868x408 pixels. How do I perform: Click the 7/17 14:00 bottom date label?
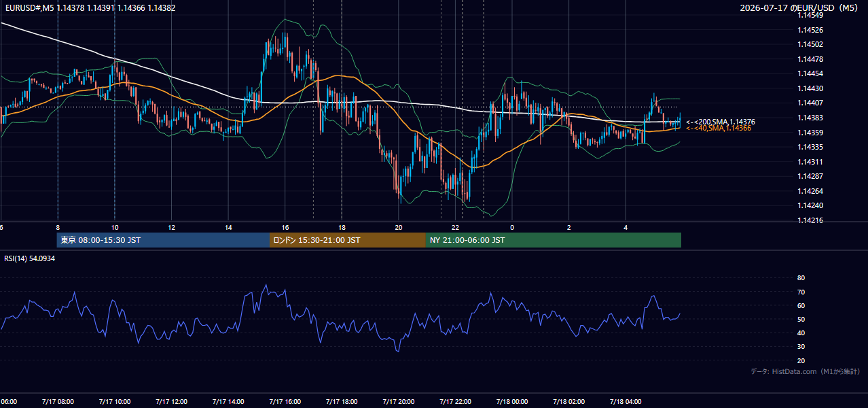(228, 402)
